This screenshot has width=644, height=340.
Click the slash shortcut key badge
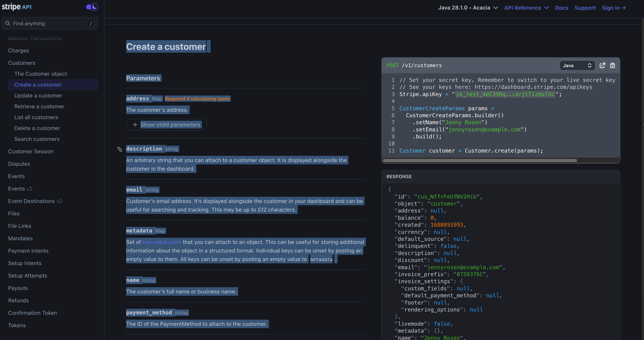(91, 23)
